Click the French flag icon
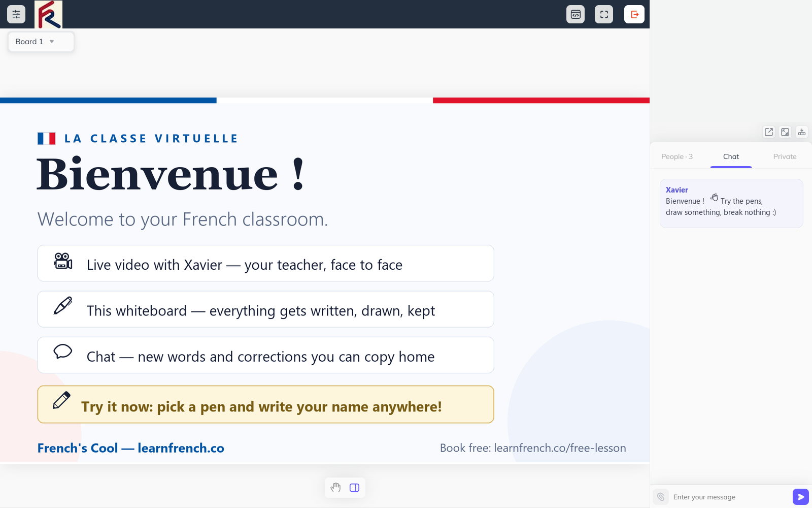 coord(46,138)
